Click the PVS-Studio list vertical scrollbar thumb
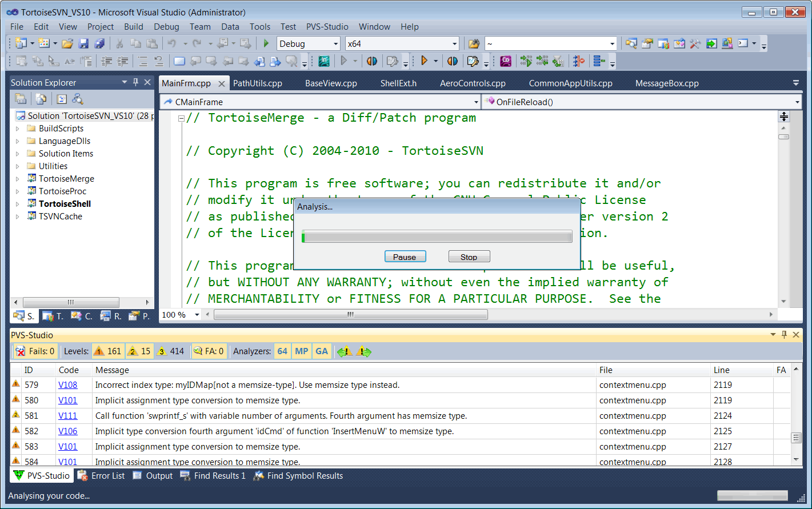Image resolution: width=812 pixels, height=509 pixels. point(796,438)
